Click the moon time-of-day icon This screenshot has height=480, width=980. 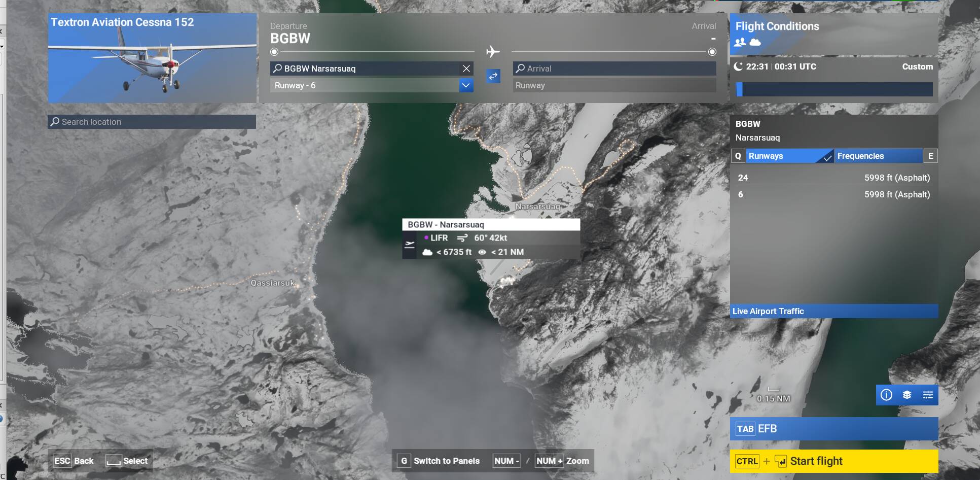[738, 66]
